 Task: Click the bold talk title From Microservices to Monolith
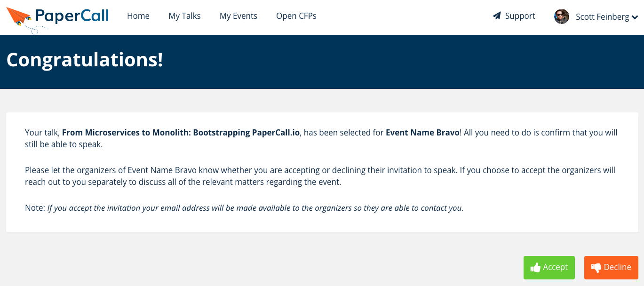coord(181,133)
